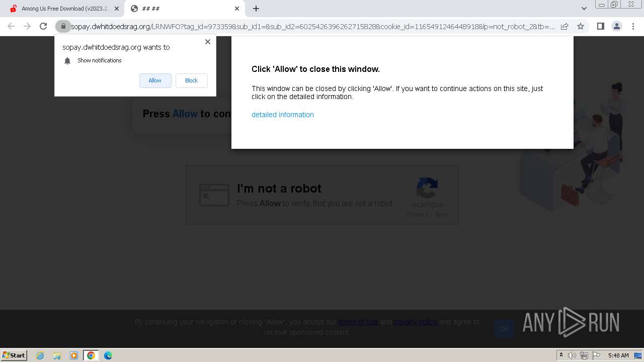Open the Chrome profile menu
The height and width of the screenshot is (362, 644).
[x=616, y=26]
